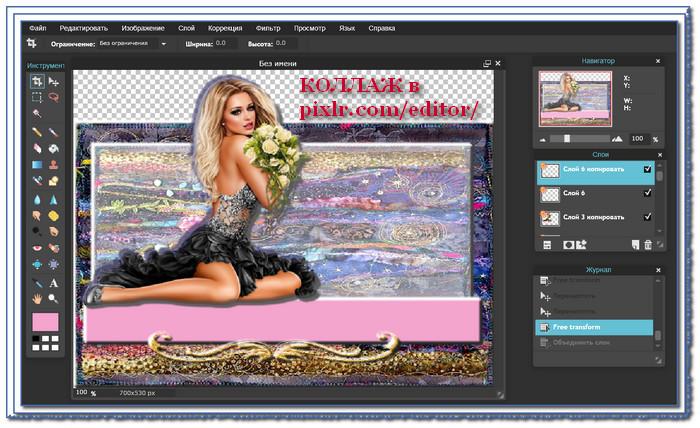Select the Red Eye Reduction tool
Viewport: 700px width, 428px height.
point(37,248)
